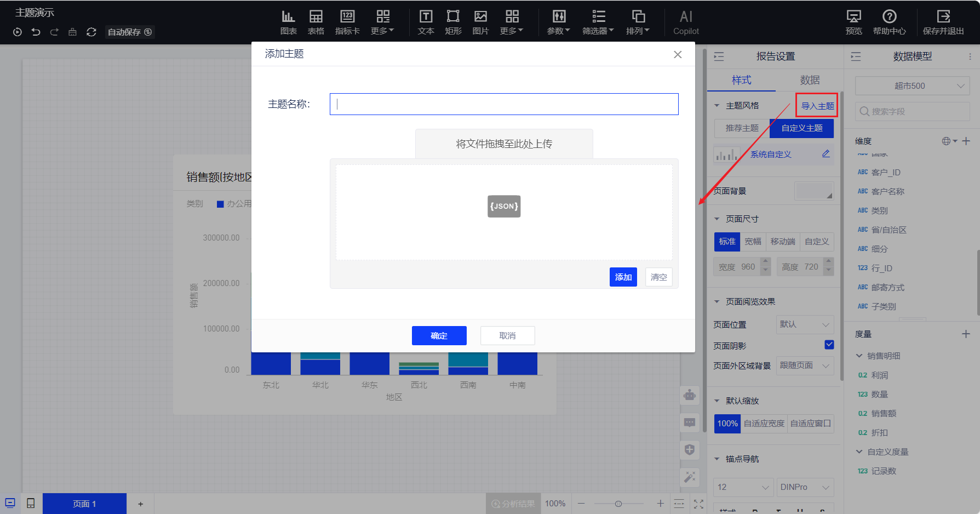Toggle the page shadow (页面阴影) checkbox
This screenshot has width=980, height=514.
pos(829,345)
